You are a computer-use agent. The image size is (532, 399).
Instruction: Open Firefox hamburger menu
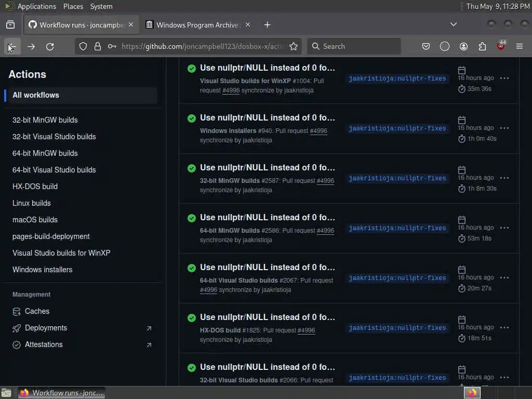[520, 46]
